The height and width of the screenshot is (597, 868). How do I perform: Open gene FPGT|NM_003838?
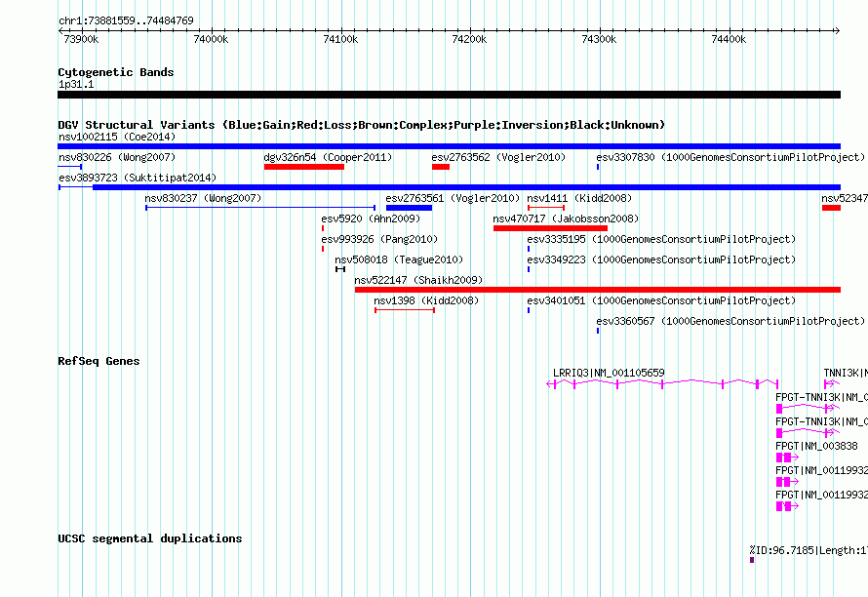click(x=816, y=447)
